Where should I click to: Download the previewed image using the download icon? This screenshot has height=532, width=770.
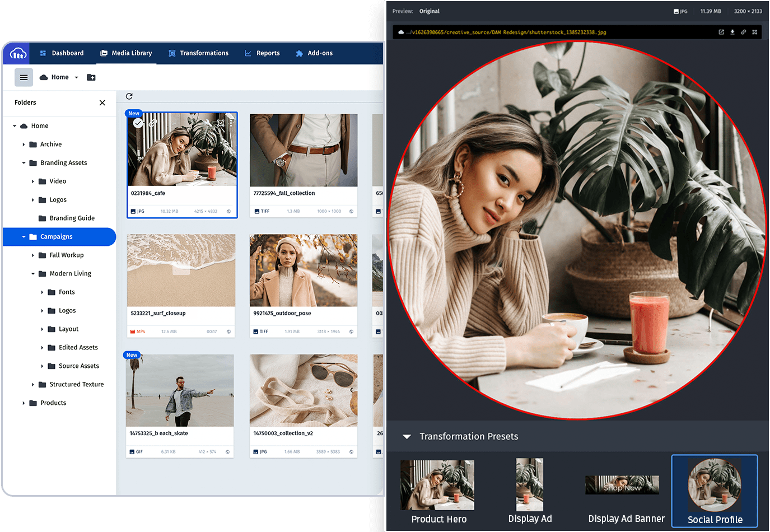click(732, 32)
